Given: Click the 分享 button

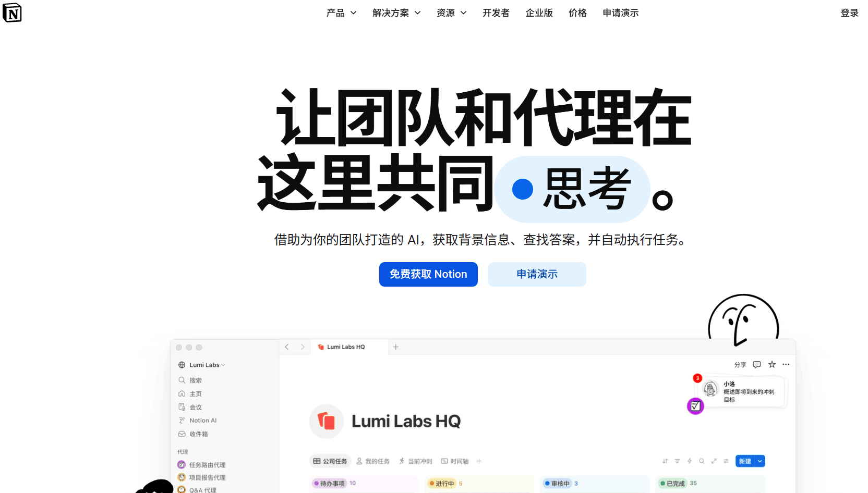Looking at the screenshot, I should tap(740, 365).
